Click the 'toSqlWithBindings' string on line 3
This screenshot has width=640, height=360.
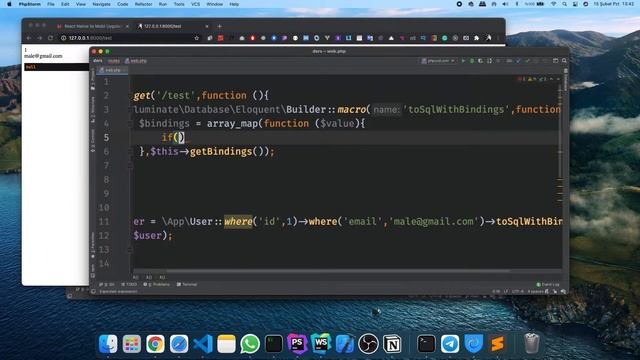(456, 109)
